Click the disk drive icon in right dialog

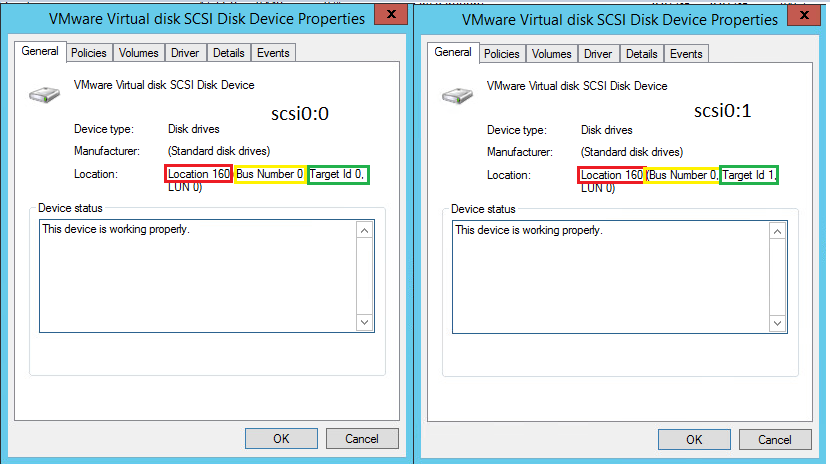tap(457, 96)
